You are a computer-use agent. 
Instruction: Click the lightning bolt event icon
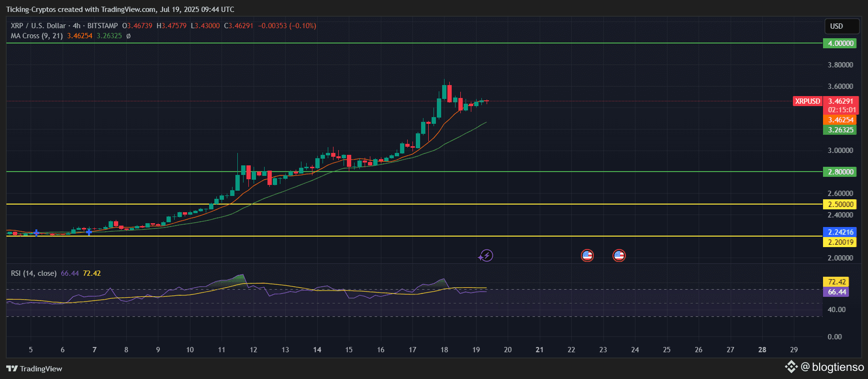(486, 256)
